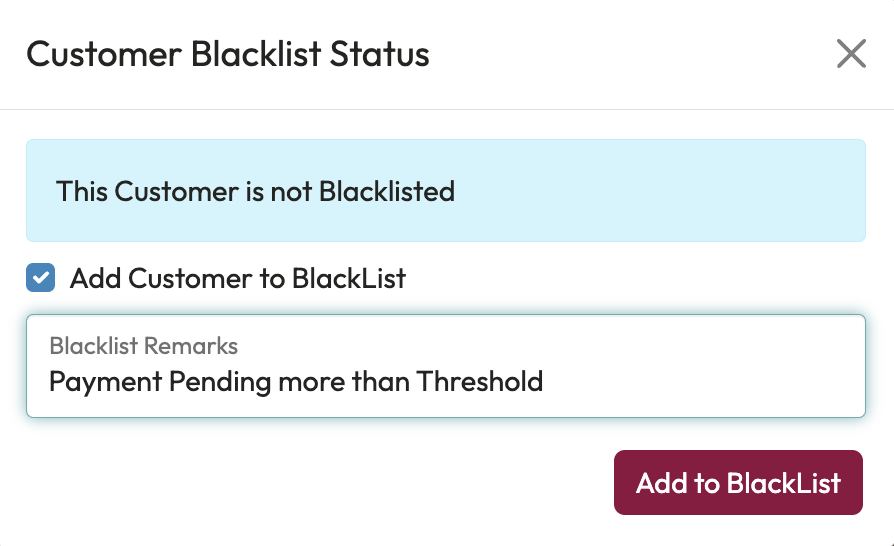Screen dimensions: 894x546
Task: Click the X icon in dialog header
Action: 851,54
